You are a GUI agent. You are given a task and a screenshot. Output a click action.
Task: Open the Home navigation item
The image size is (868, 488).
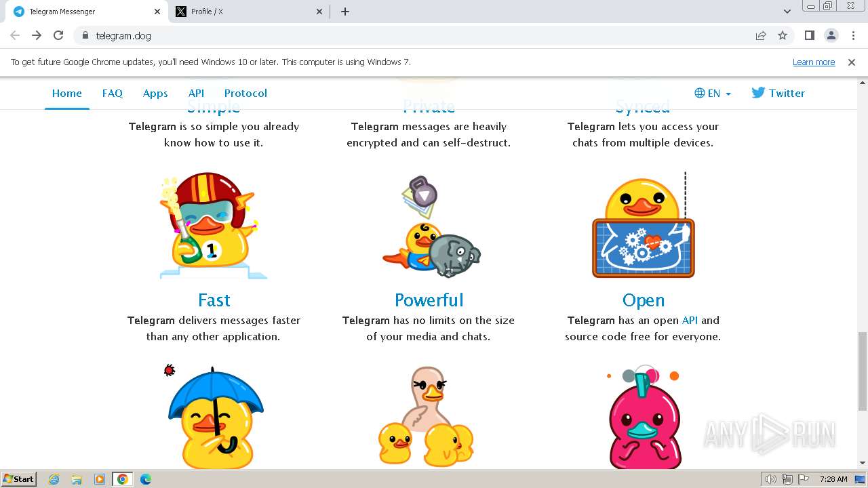67,94
